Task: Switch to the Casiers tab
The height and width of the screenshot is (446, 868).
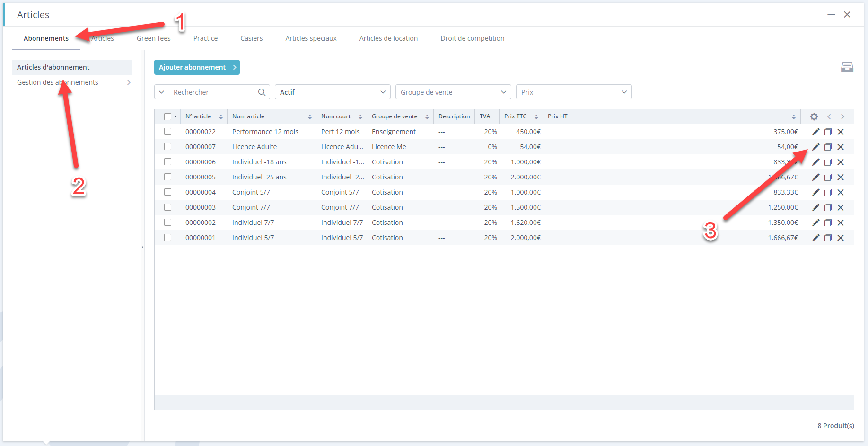Action: point(251,38)
